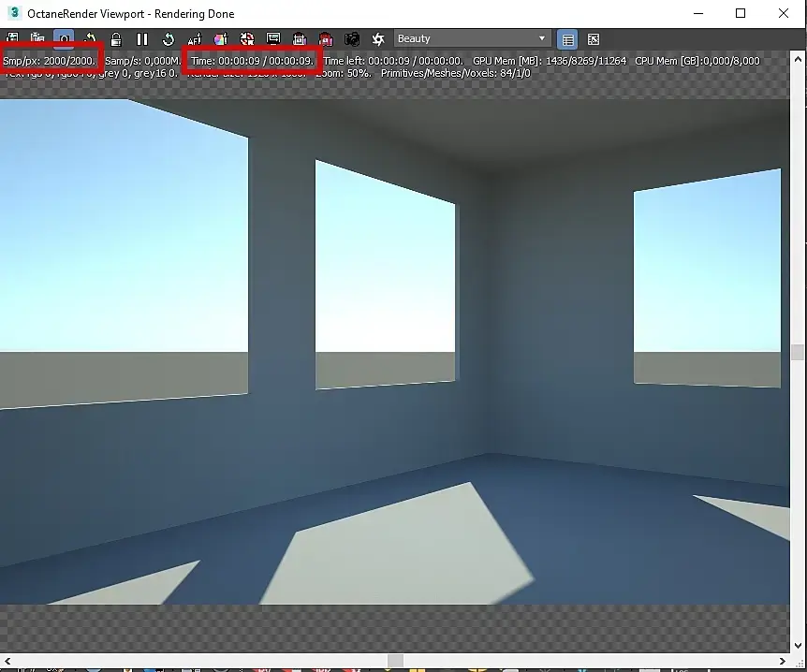Screen dimensions: 807x672
Task: Click the camera icon in toolbar
Action: coord(352,39)
